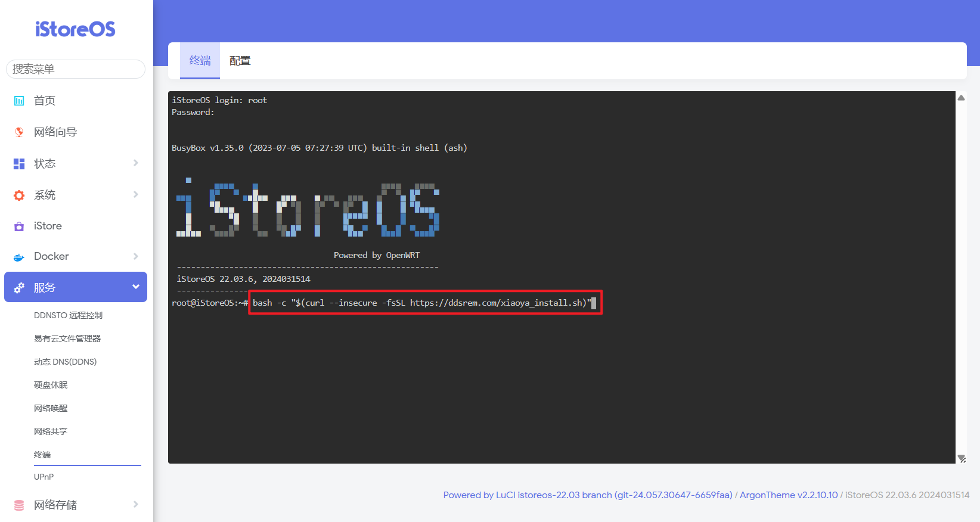
Task: Click the terminal resize handle corner
Action: tap(962, 458)
